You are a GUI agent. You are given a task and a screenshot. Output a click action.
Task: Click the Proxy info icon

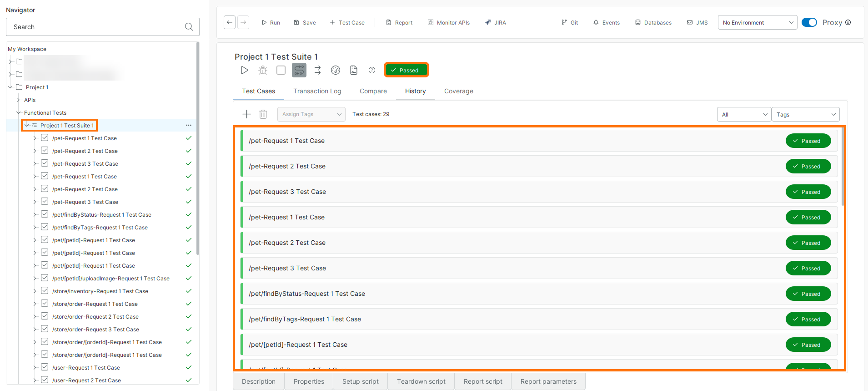pos(848,22)
